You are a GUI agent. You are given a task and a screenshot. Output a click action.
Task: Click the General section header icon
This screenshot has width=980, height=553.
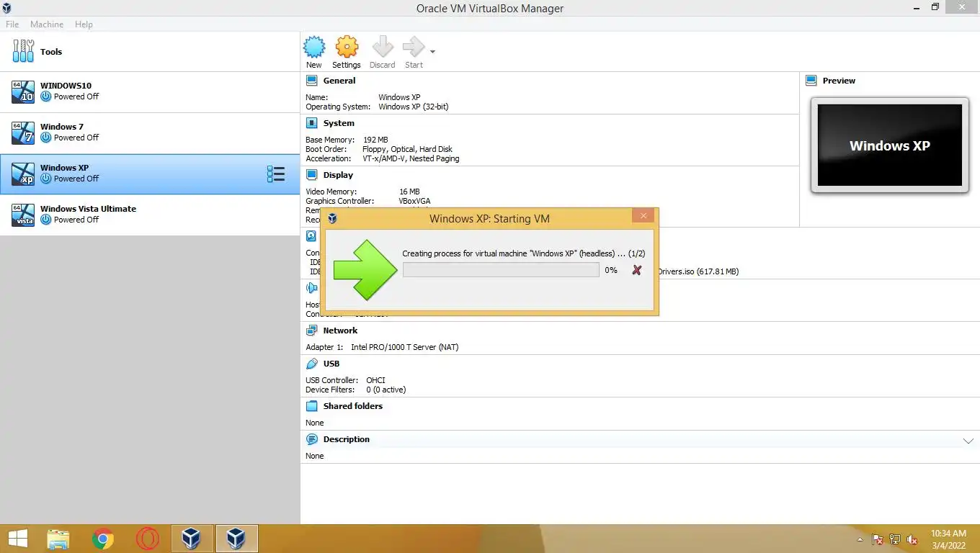[x=312, y=81]
